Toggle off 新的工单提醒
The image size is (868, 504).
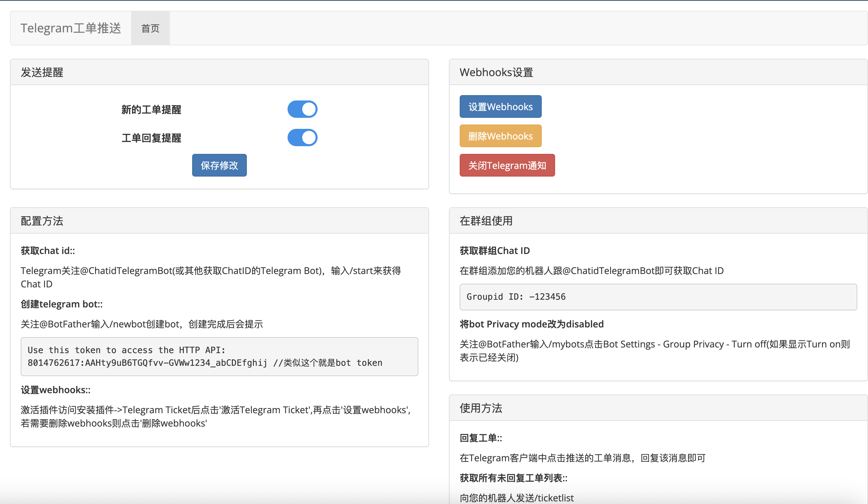coord(302,109)
